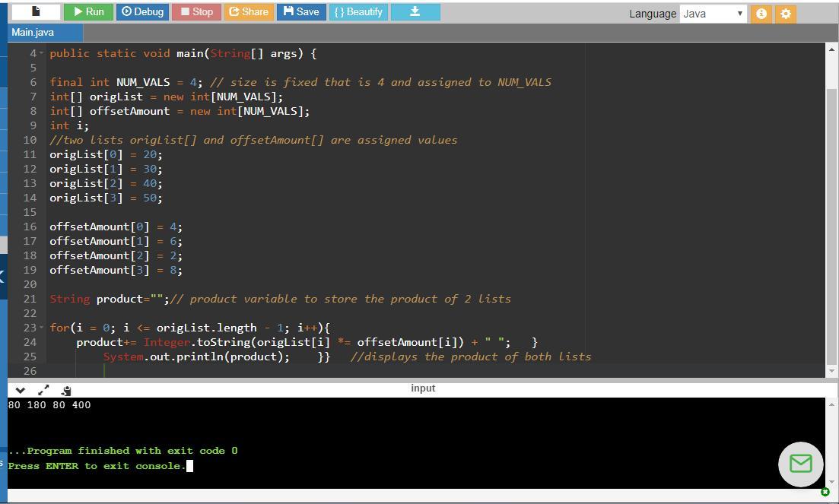Collapse the main method fold arrow
Viewport: 839px width, 504px height.
pyautogui.click(x=42, y=53)
